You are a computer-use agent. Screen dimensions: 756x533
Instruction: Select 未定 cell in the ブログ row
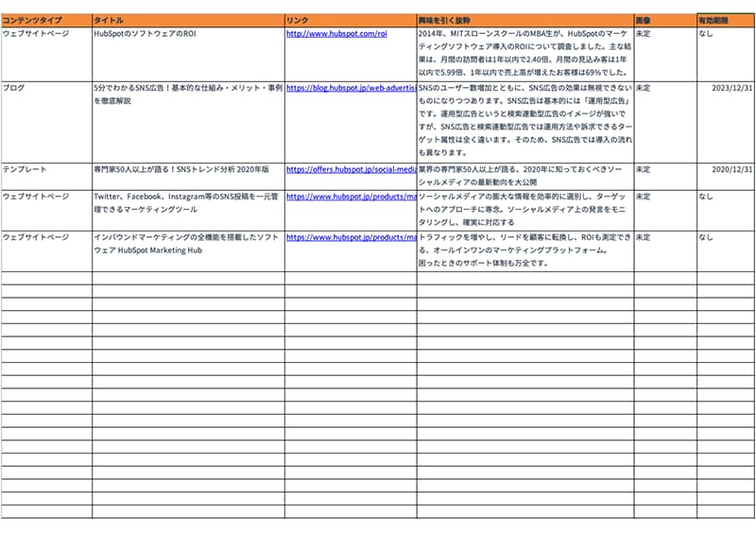pyautogui.click(x=665, y=122)
